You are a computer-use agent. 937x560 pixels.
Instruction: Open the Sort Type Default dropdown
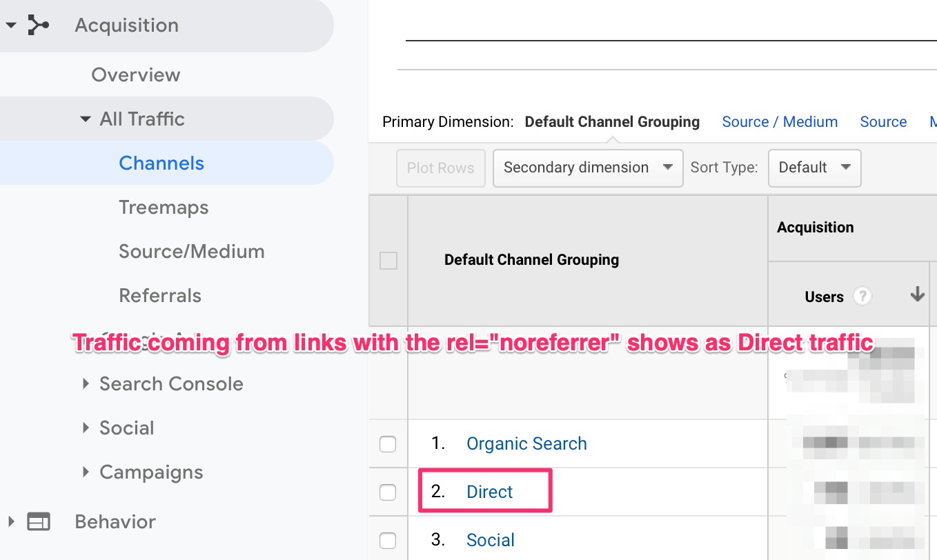[814, 168]
